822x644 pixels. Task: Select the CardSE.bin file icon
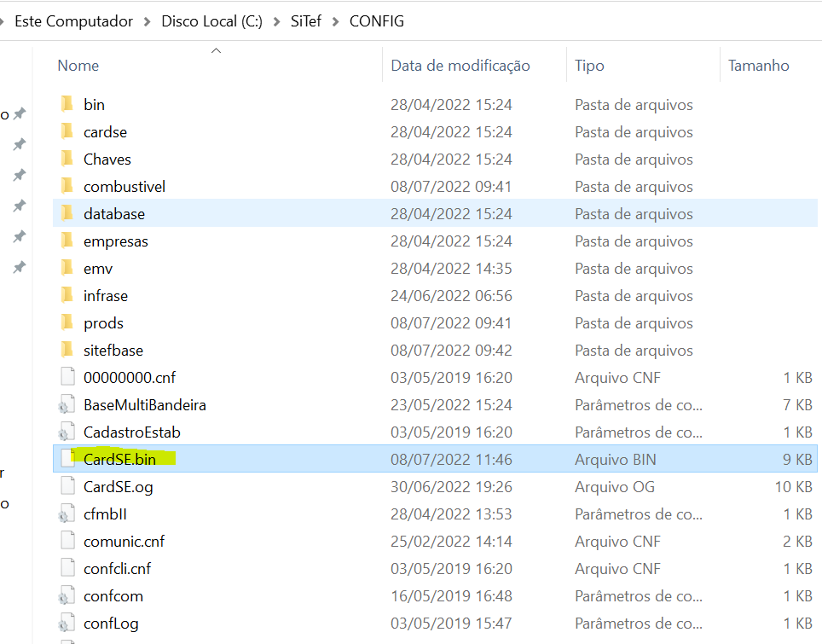(x=67, y=459)
